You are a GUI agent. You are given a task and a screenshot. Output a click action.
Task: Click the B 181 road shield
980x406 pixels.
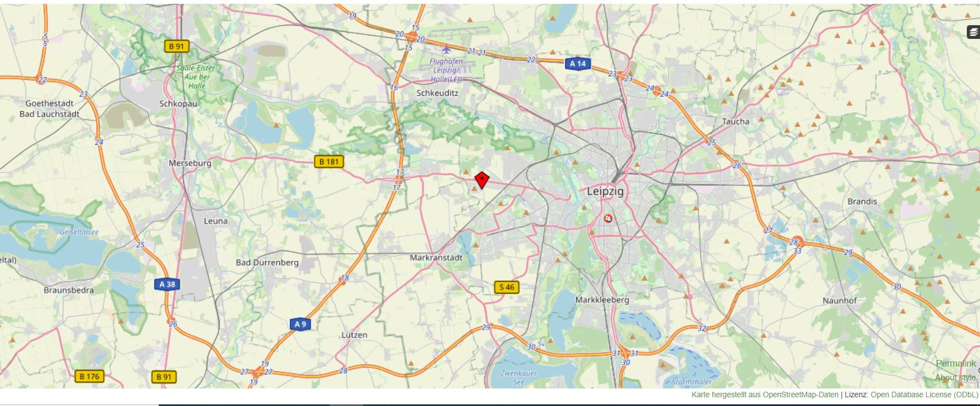point(329,161)
